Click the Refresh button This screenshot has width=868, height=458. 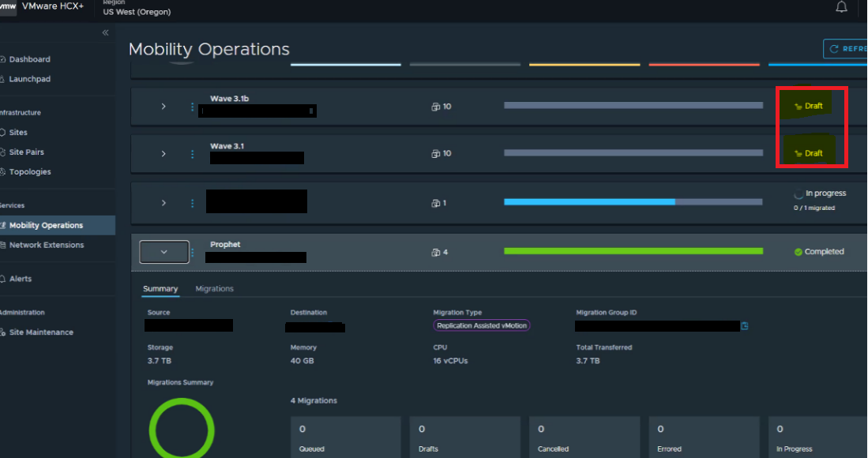click(846, 49)
